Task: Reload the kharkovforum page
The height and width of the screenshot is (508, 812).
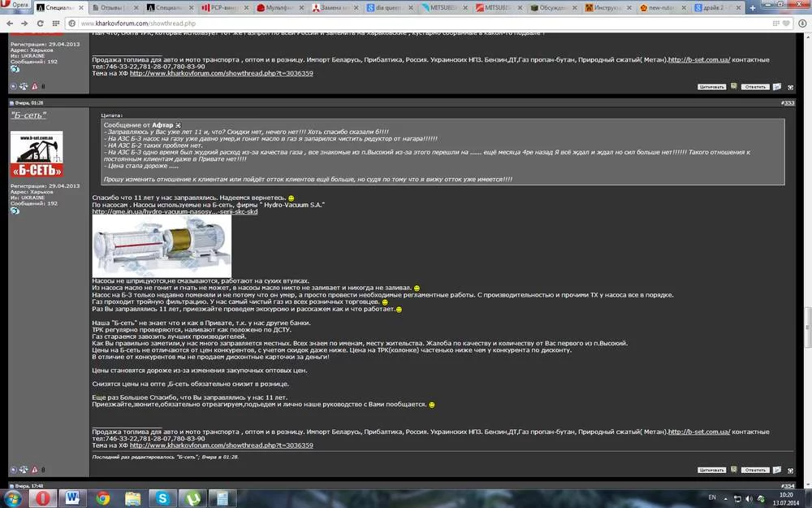Action: point(40,24)
